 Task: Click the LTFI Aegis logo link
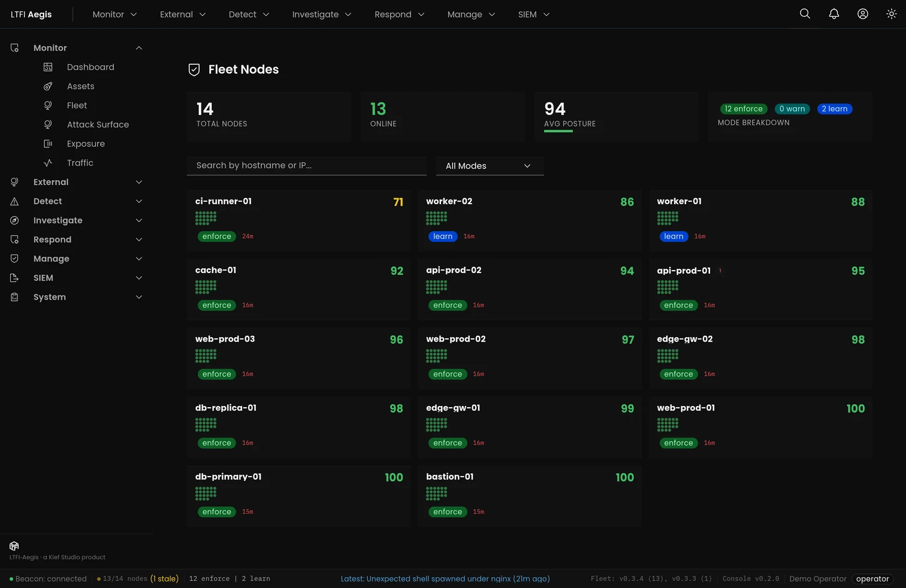point(31,14)
